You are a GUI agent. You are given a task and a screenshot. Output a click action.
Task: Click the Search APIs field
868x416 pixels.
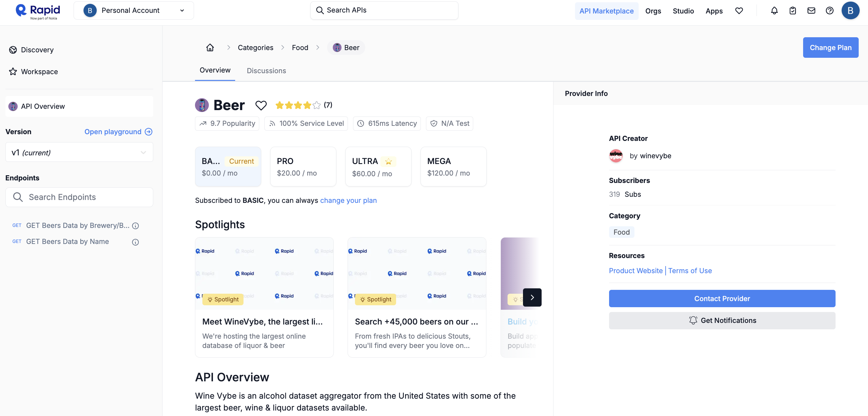click(x=384, y=11)
